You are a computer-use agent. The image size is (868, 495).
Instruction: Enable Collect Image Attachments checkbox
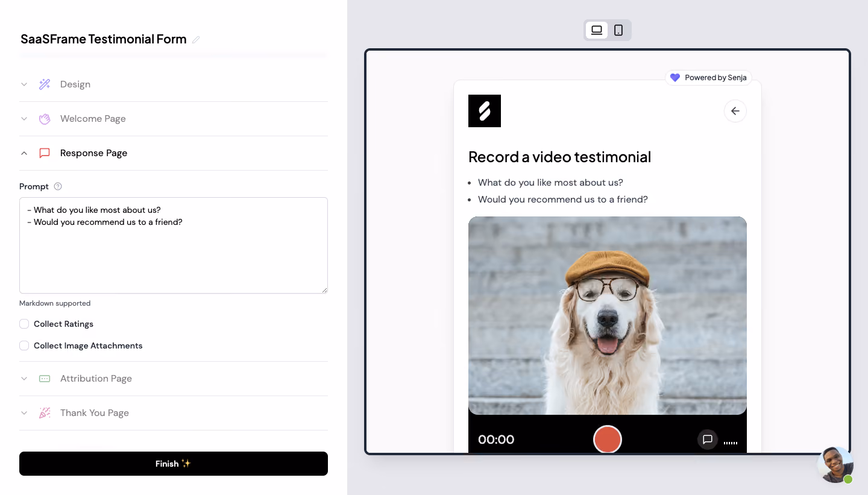coord(24,345)
